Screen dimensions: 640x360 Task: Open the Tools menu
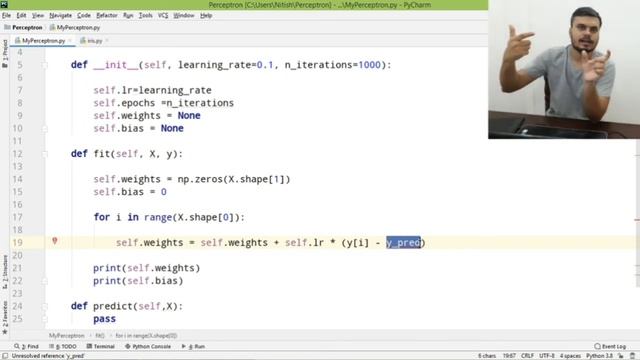click(x=145, y=16)
